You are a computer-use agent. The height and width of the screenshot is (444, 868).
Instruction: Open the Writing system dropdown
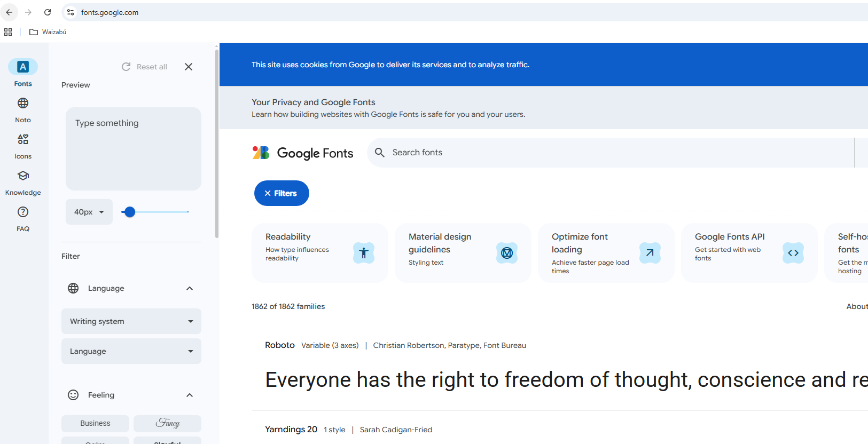[x=131, y=321]
